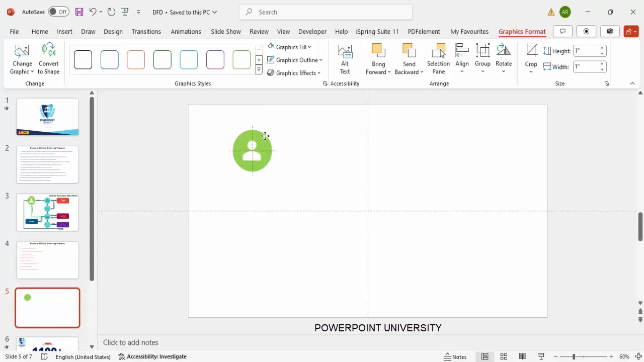Open Graphics Outline dropdown
Screen dimensions: 644x362
(294, 60)
